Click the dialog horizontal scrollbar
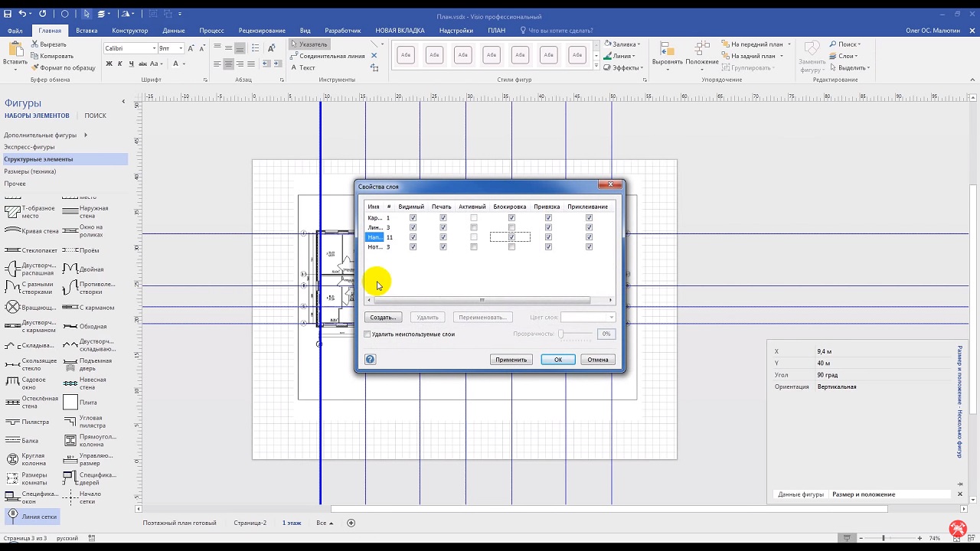 click(x=482, y=300)
